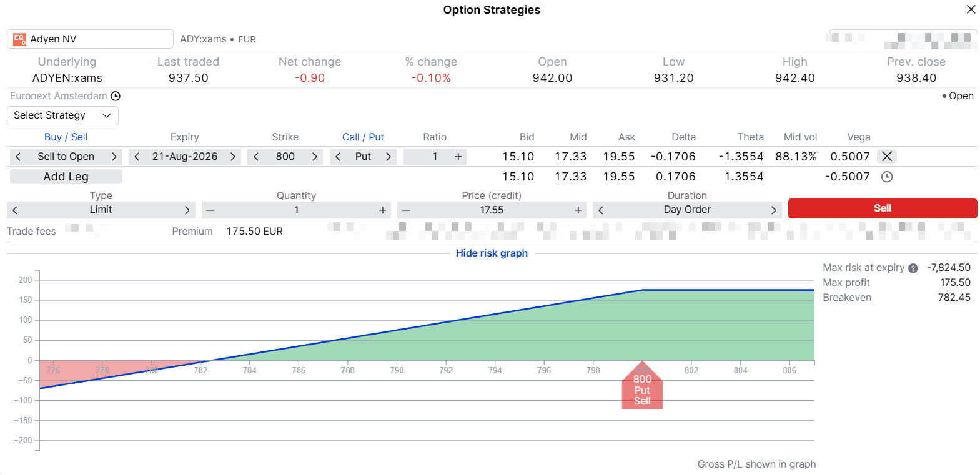This screenshot has width=980, height=475.
Task: Click the Put option type value
Action: [x=363, y=157]
